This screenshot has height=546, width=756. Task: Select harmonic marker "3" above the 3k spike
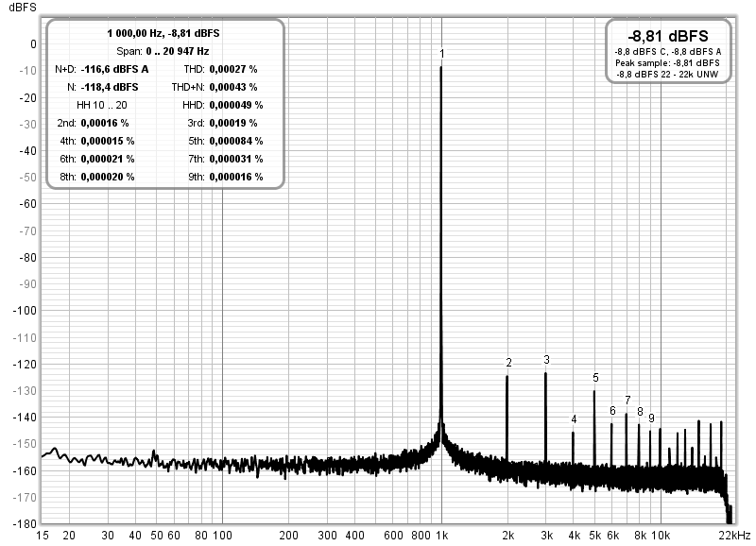click(x=546, y=360)
